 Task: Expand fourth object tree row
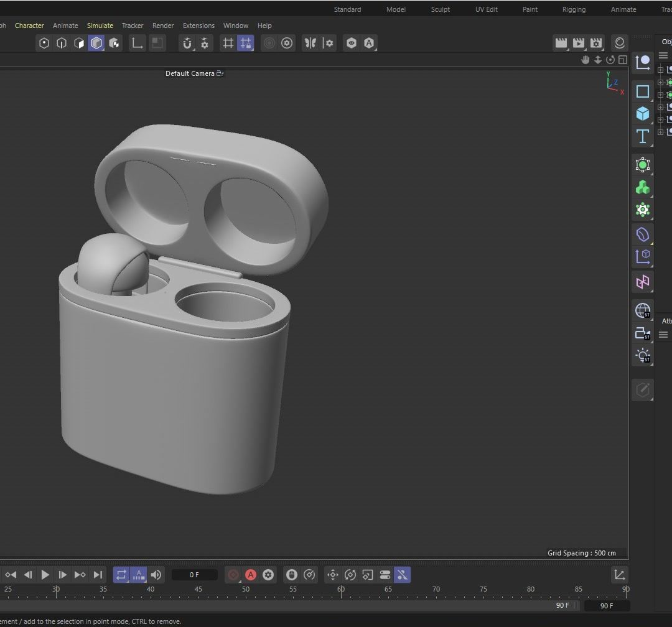click(x=660, y=107)
